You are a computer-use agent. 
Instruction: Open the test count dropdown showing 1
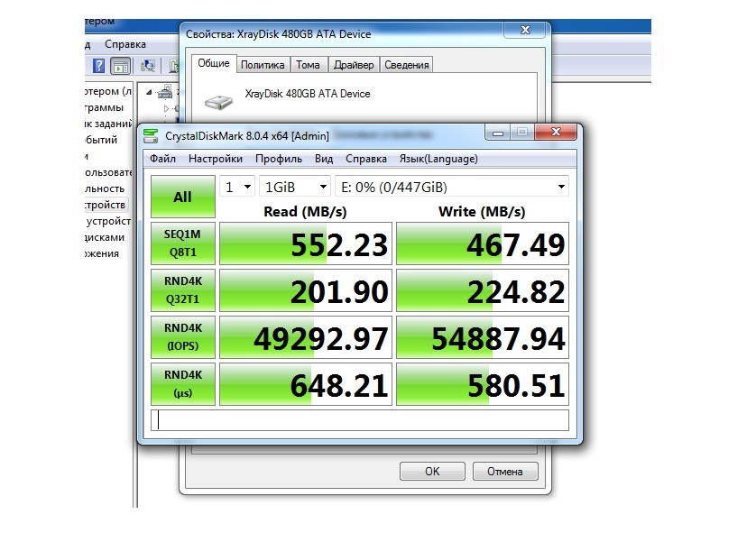click(237, 187)
